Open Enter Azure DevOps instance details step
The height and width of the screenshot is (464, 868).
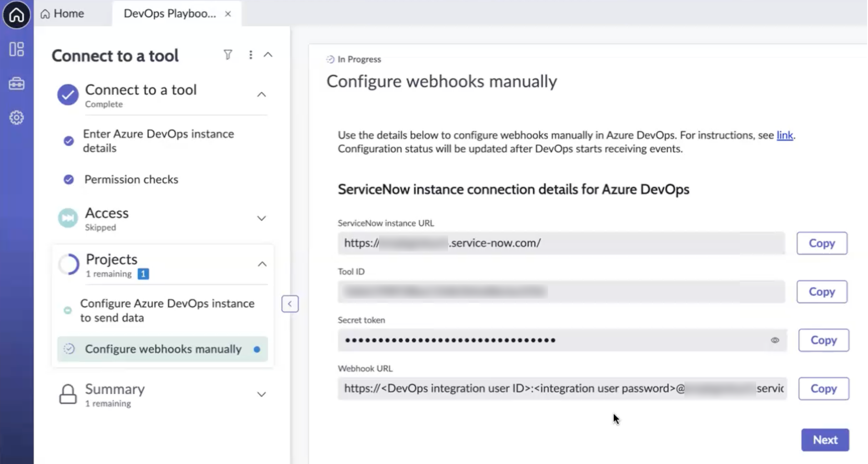pyautogui.click(x=159, y=141)
